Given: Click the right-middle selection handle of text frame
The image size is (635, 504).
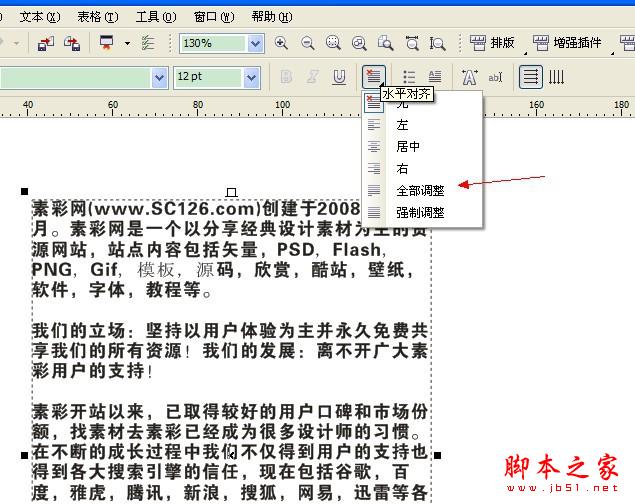Looking at the screenshot, I should click(x=437, y=455).
